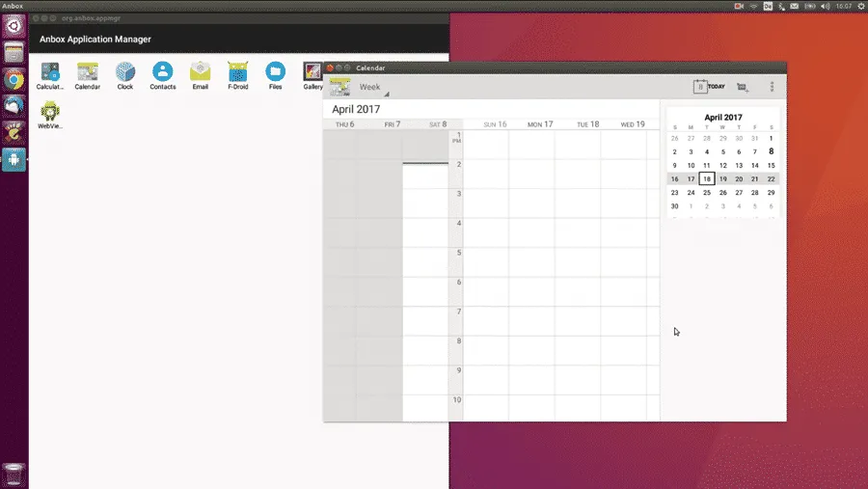Click the SUN 16 day header
Image resolution: width=868 pixels, height=489 pixels.
[495, 124]
